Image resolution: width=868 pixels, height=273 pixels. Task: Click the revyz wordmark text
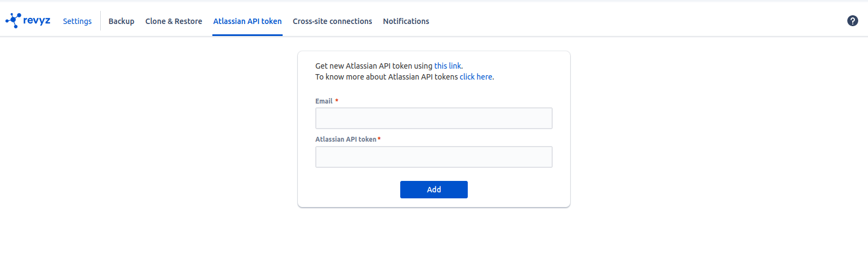[37, 21]
